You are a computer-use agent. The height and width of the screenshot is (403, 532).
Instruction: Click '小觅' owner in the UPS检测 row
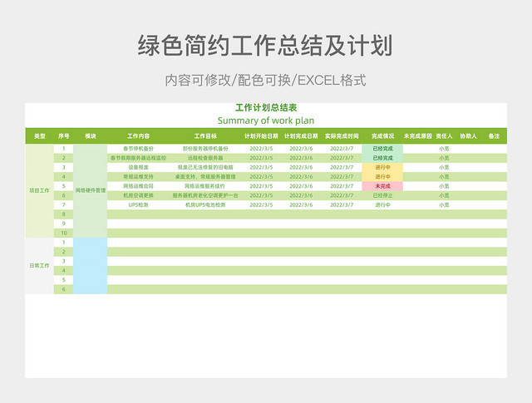[x=444, y=205]
